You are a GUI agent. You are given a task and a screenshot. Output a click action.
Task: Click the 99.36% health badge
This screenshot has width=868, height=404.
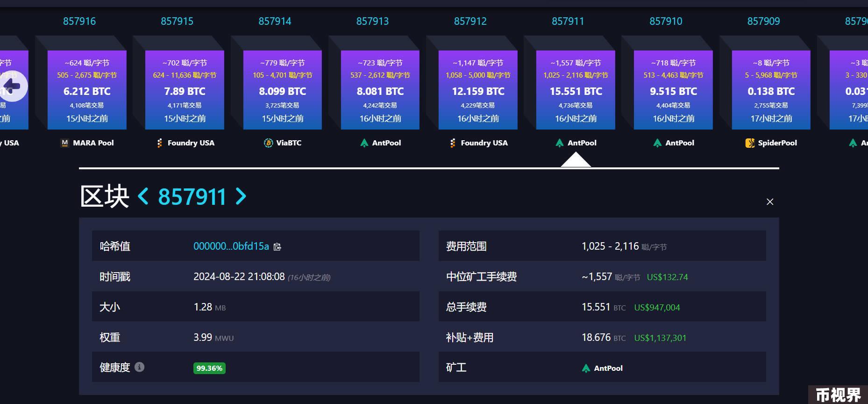209,368
